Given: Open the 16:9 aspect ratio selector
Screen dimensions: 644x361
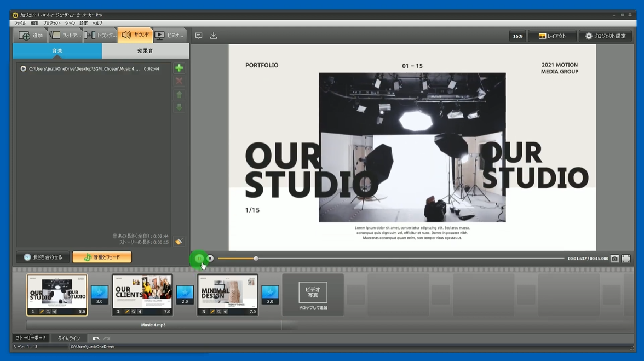Looking at the screenshot, I should [x=517, y=36].
